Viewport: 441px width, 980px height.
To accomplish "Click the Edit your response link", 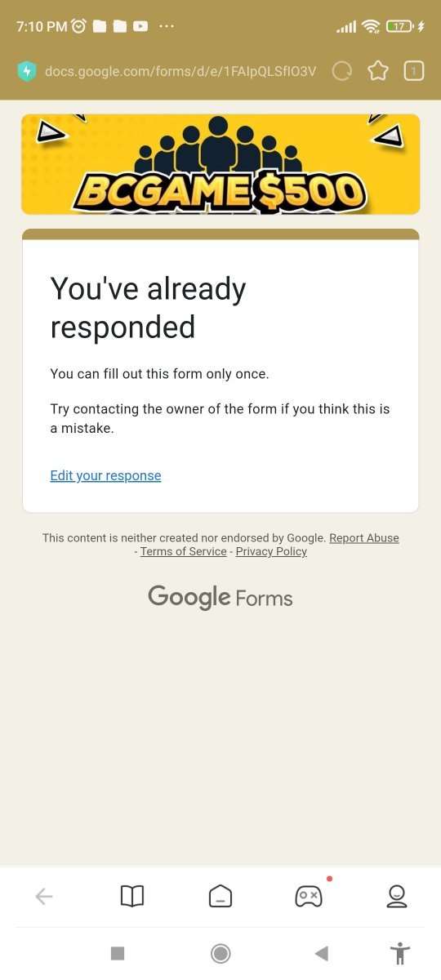I will point(105,475).
